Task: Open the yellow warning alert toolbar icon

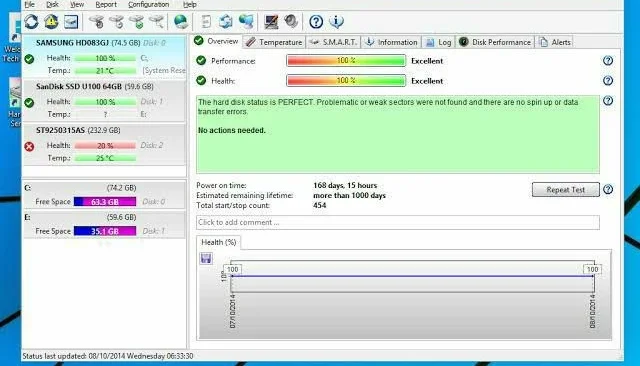Action: [51, 22]
